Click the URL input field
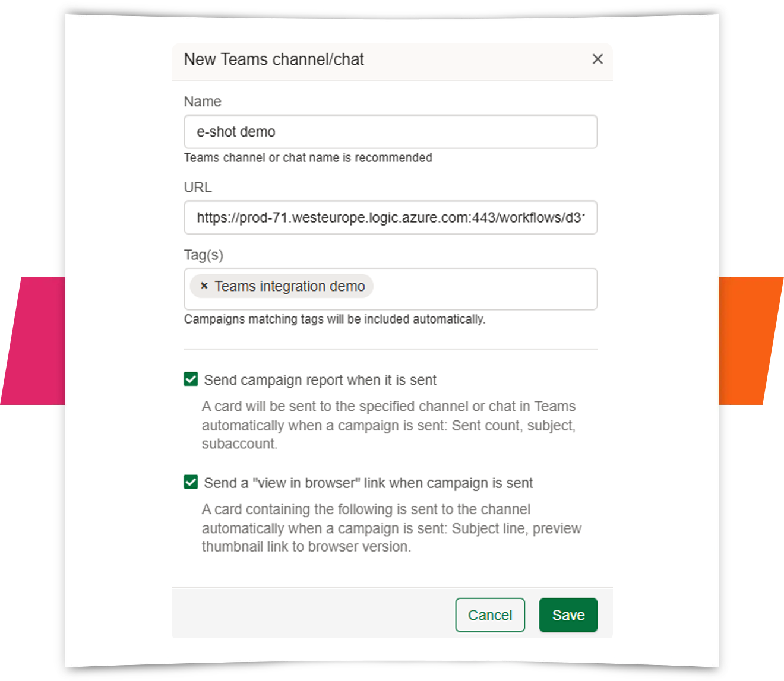This screenshot has width=784, height=681. point(390,217)
